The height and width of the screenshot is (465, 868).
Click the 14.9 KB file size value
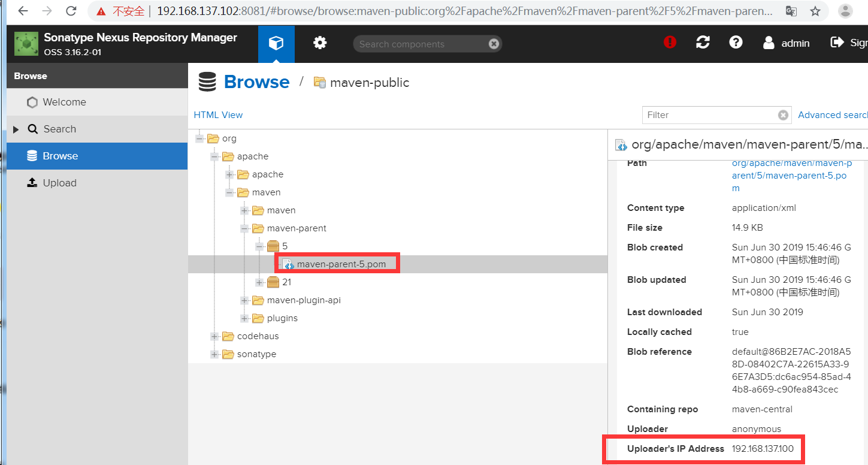748,228
